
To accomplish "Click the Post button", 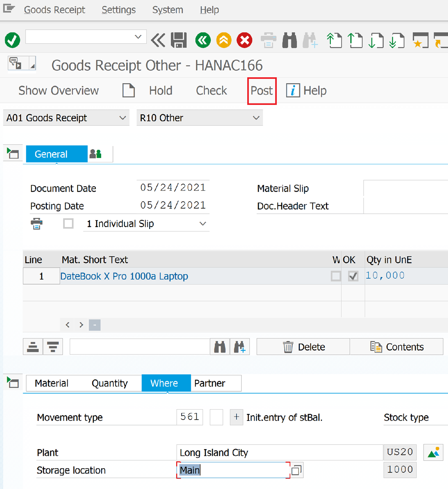I will click(x=262, y=91).
